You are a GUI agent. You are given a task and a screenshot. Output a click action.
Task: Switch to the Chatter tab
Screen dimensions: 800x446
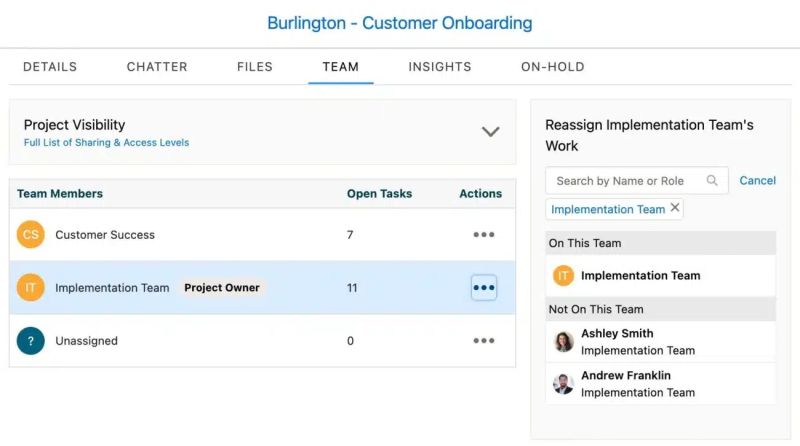tap(157, 67)
